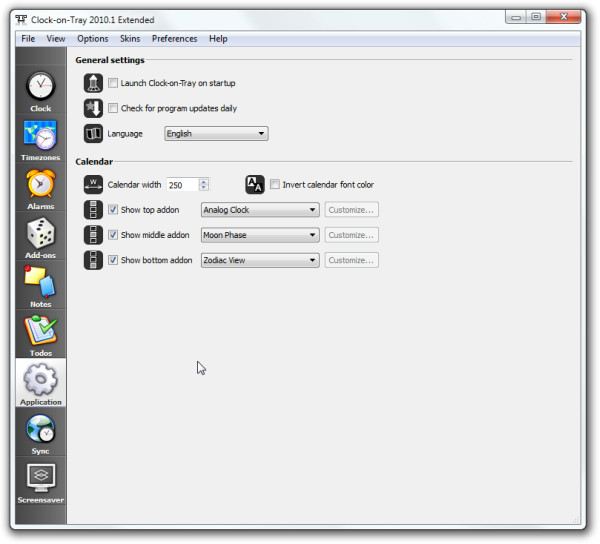
Task: Click the launch-on-startup rocket icon
Action: click(93, 83)
